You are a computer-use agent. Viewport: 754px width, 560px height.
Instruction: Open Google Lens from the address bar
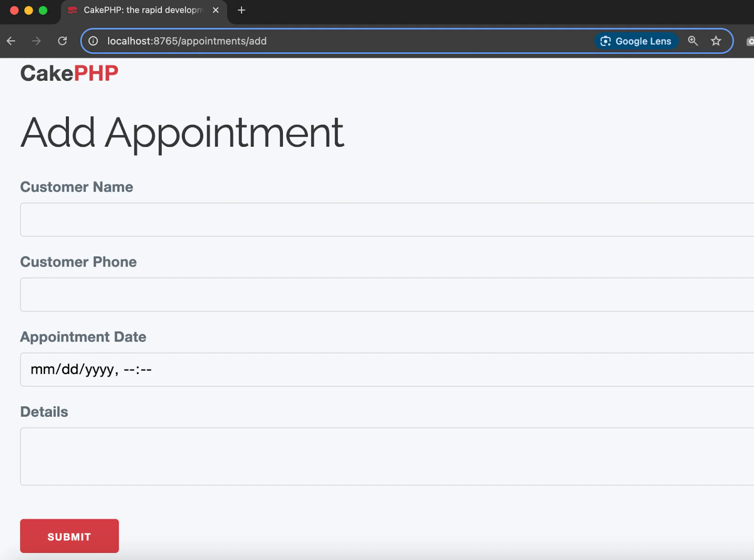(x=636, y=41)
